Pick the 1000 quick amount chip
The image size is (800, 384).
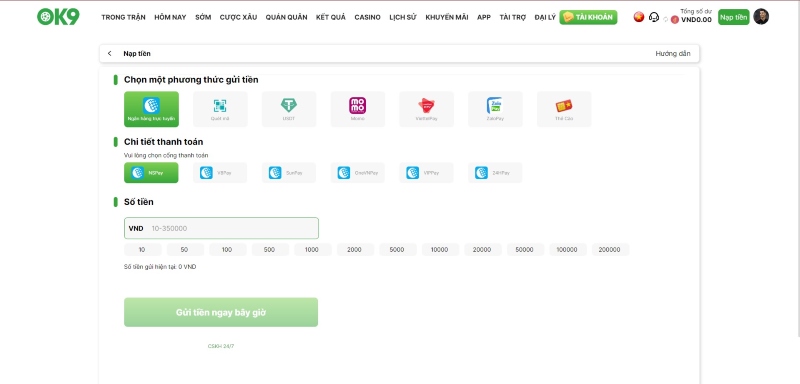pos(313,250)
